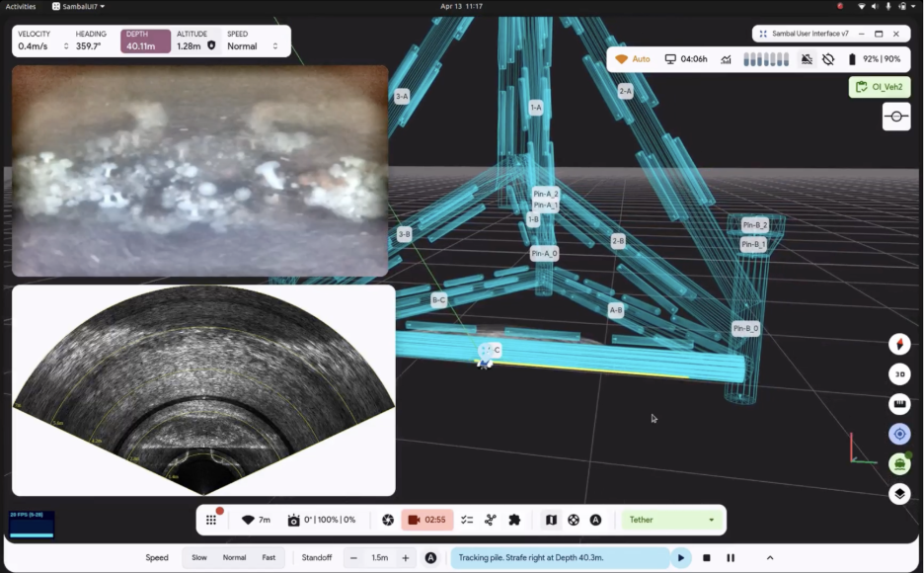
Task: Select the Pin-A_2 label in 3D view
Action: (545, 194)
